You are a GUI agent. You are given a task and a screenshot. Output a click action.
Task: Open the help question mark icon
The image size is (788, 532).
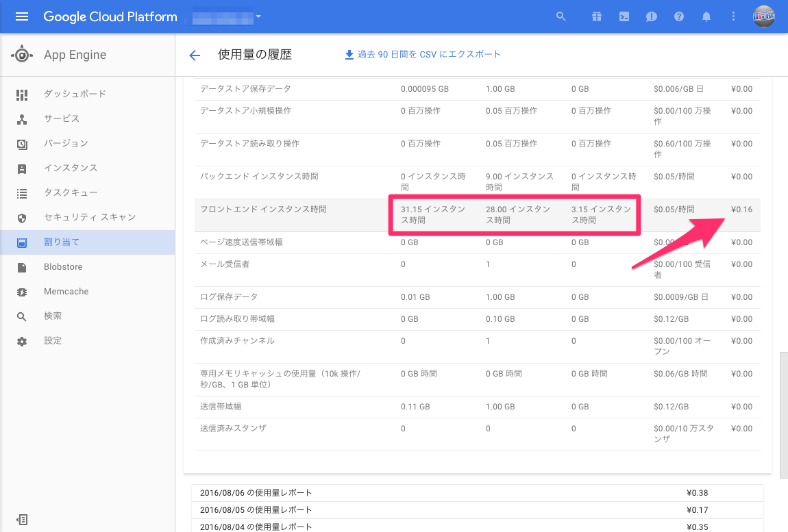click(678, 16)
